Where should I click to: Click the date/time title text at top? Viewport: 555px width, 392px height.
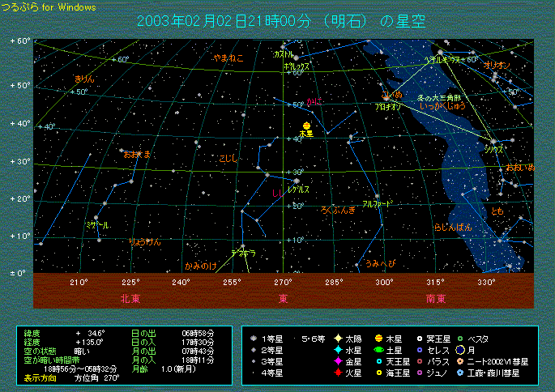coord(282,20)
